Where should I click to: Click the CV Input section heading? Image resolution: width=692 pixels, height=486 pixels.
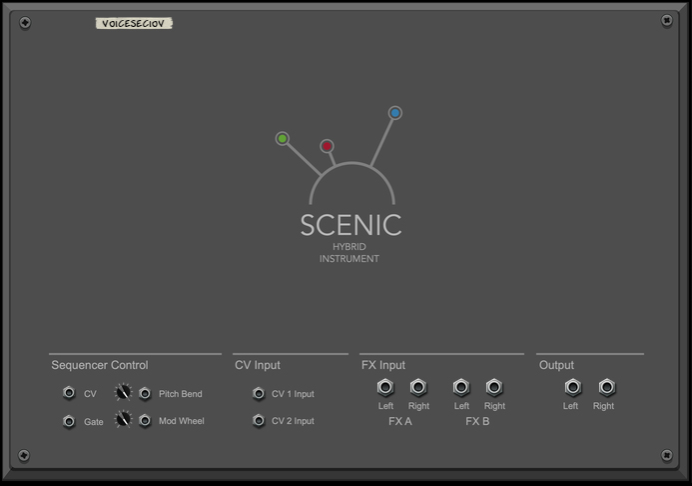[257, 365]
